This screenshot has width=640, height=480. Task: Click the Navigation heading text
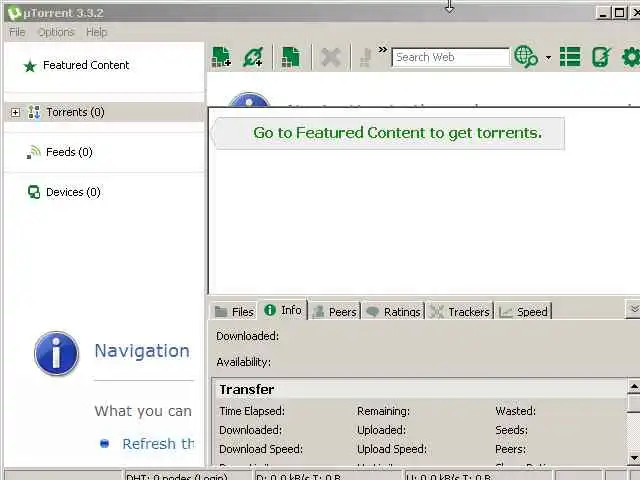[142, 351]
